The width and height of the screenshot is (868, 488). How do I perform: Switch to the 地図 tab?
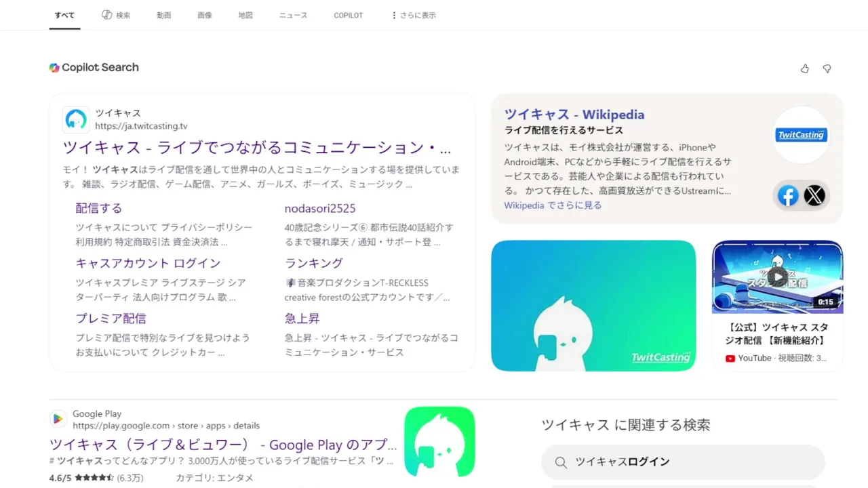pos(245,15)
